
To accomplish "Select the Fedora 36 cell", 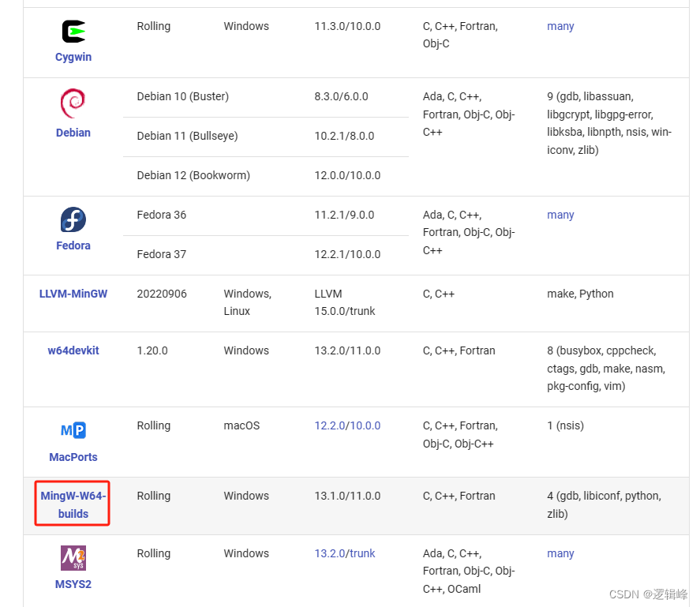I will [161, 215].
